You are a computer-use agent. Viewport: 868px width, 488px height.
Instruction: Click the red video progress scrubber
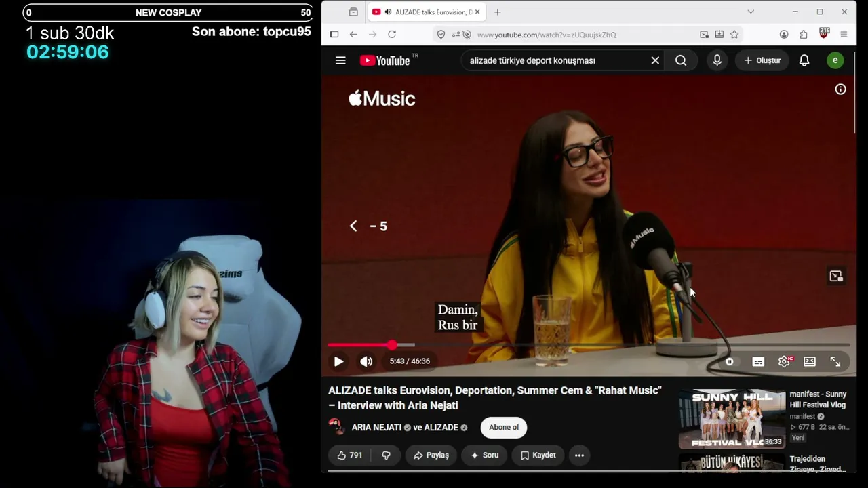(392, 345)
